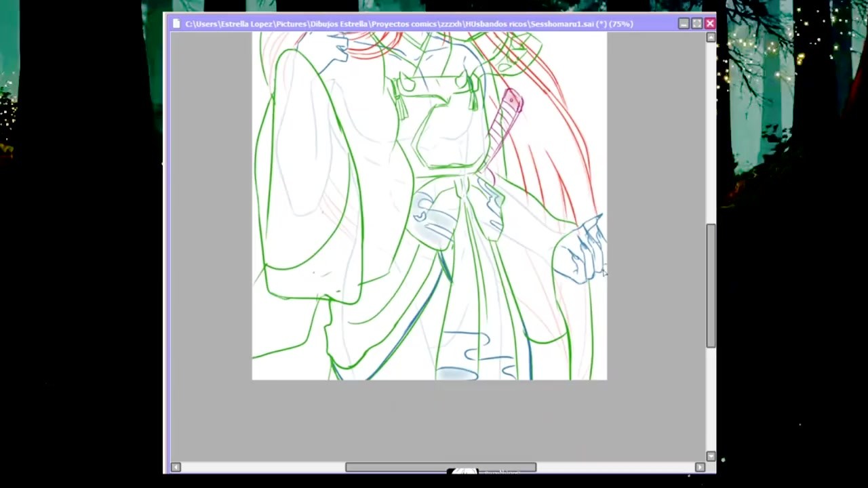Click the vertical scrollbar track above the thumb
The height and width of the screenshot is (488, 868).
pyautogui.click(x=711, y=136)
